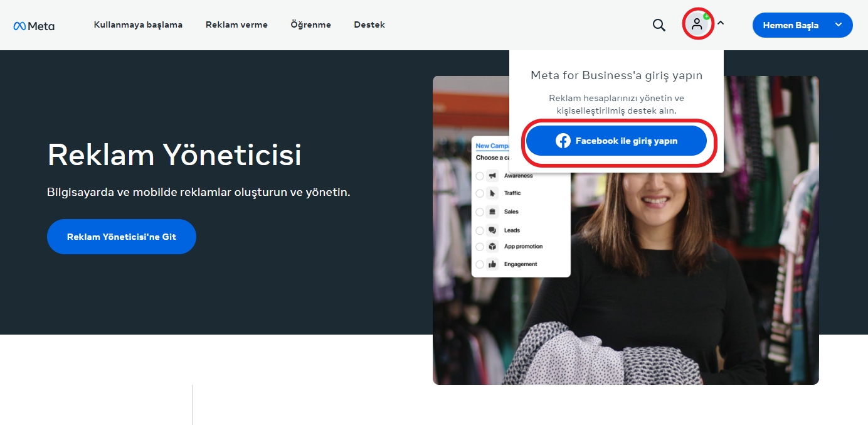Click the 'Reklam hesaplarınızı yönetin' description text
Viewport: 868px width, 425px height.
617,104
